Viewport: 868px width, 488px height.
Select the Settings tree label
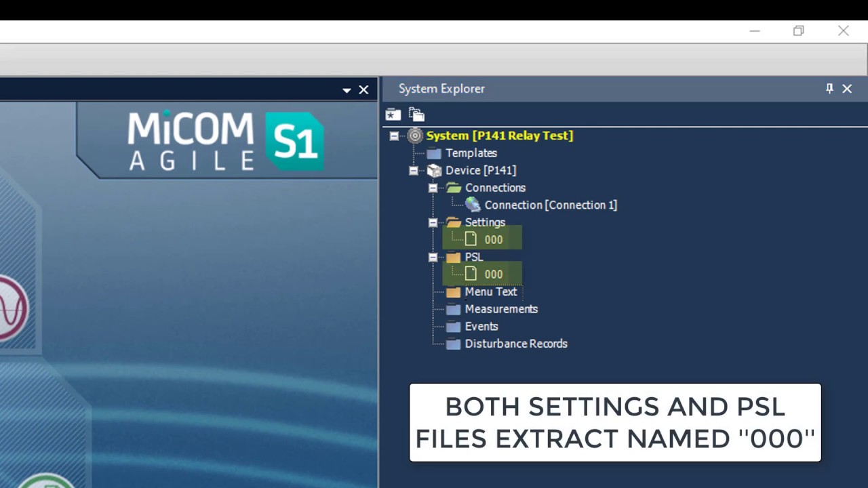pos(485,222)
